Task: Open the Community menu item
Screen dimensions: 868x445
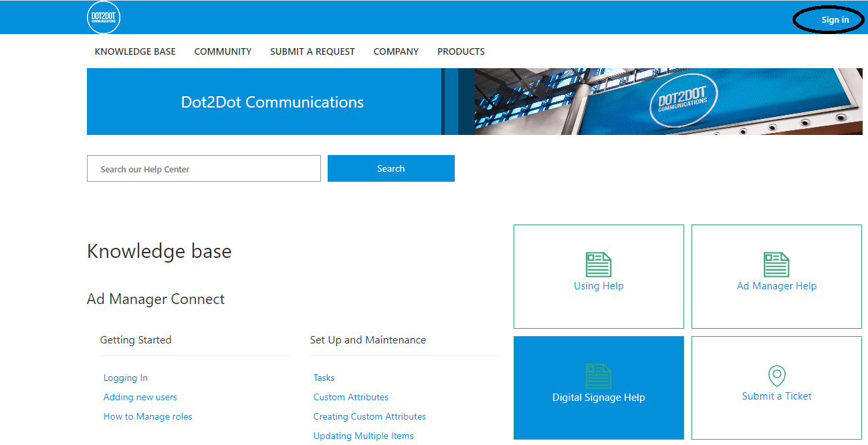Action: pyautogui.click(x=223, y=51)
